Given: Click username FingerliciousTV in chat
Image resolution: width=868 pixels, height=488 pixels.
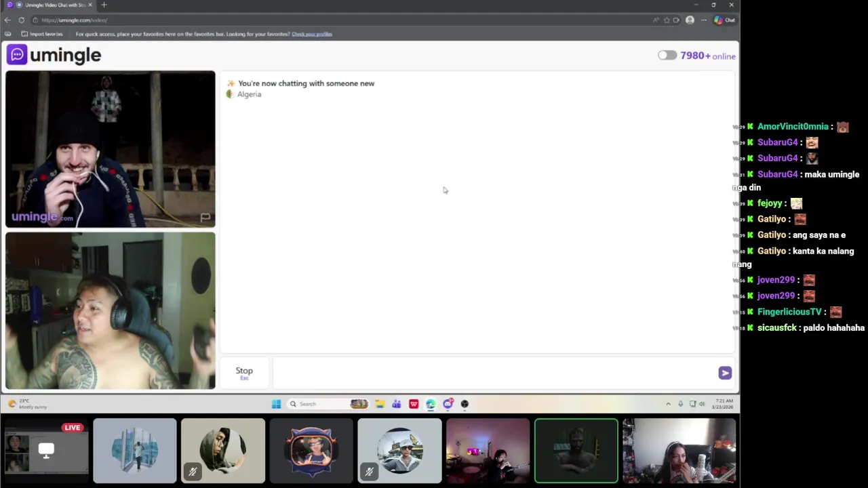Looking at the screenshot, I should pyautogui.click(x=789, y=312).
